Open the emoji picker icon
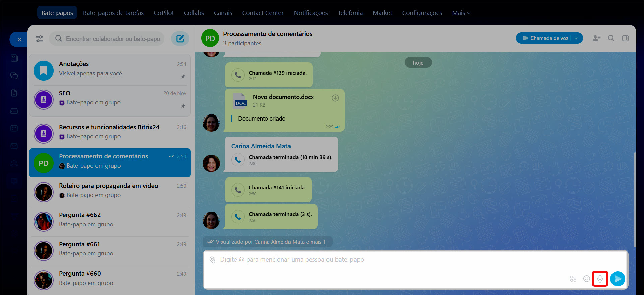Image resolution: width=644 pixels, height=295 pixels. [x=586, y=279]
